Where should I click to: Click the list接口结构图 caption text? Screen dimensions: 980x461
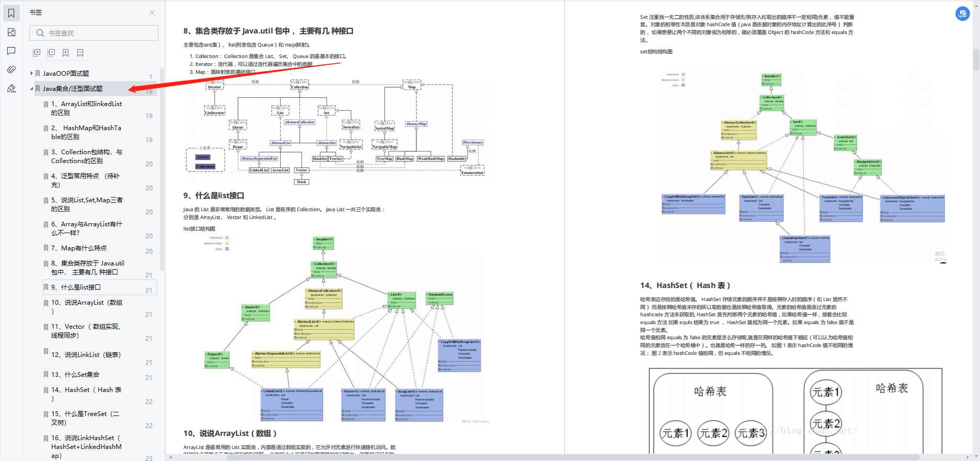coord(199,229)
